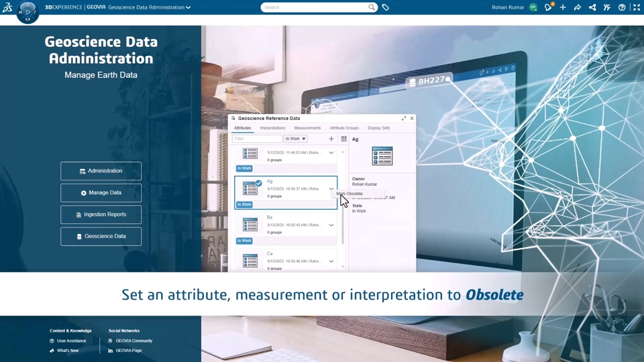Open the Help question-mark icon
644x362 pixels.
tap(622, 7)
